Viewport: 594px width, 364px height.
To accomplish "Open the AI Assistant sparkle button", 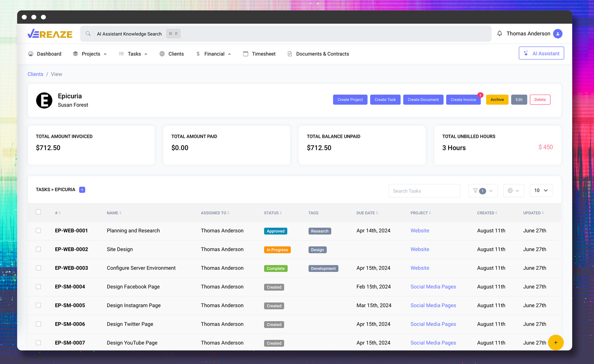I will coord(541,53).
